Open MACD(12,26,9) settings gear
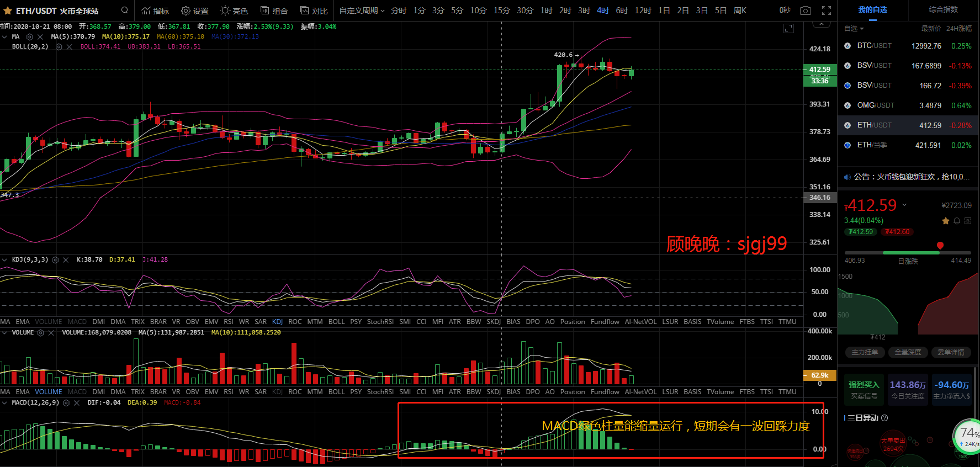This screenshot has width=980, height=467. pos(66,403)
